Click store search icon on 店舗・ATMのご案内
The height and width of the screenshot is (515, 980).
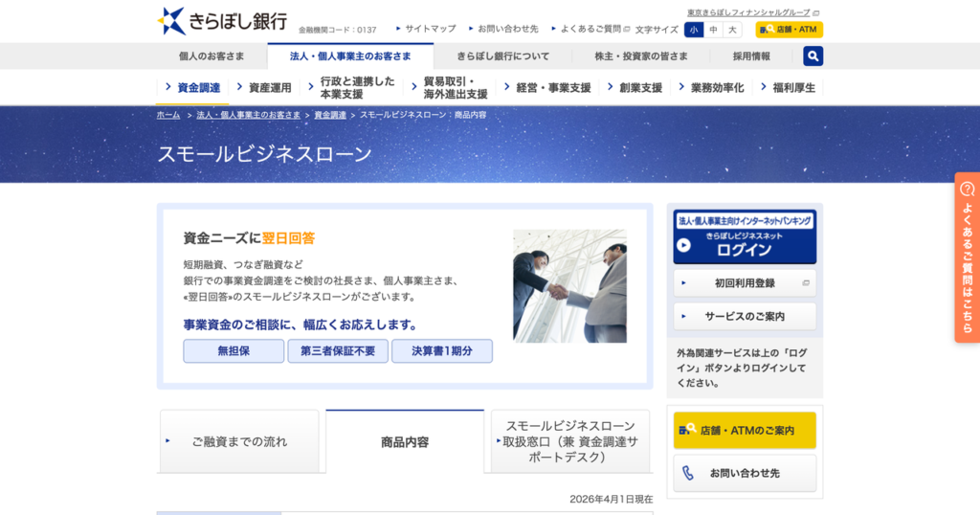[687, 430]
